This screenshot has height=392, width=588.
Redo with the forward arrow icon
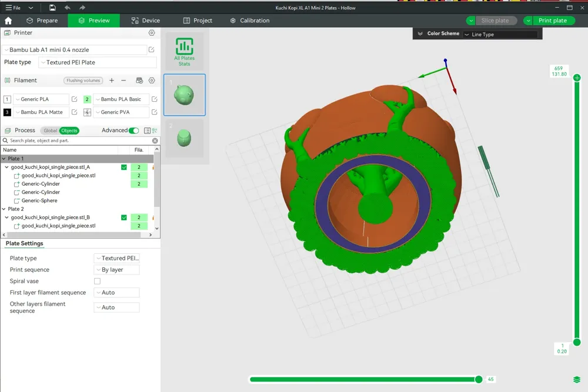(x=82, y=8)
